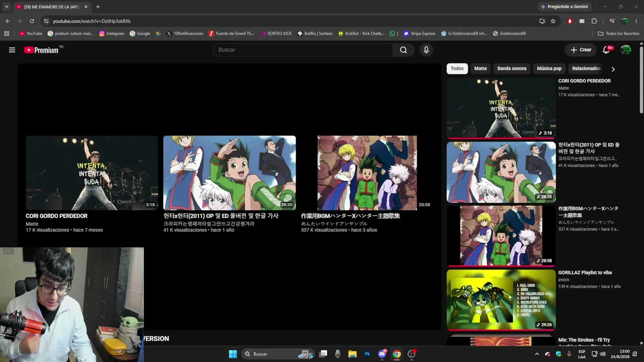Viewport: 644px width, 362px height.
Task: Open the Chrome apps grid shortcut
Action: [7, 34]
